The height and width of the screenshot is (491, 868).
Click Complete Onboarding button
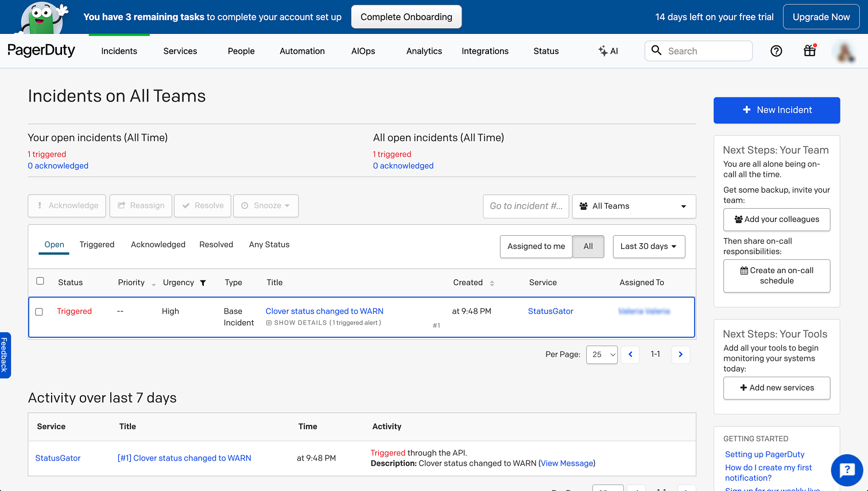click(x=406, y=17)
